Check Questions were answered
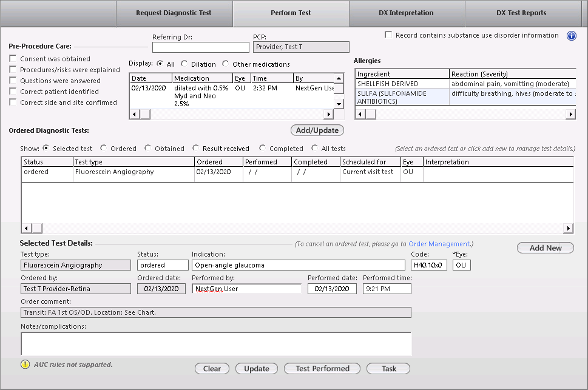The image size is (588, 390). click(x=13, y=80)
